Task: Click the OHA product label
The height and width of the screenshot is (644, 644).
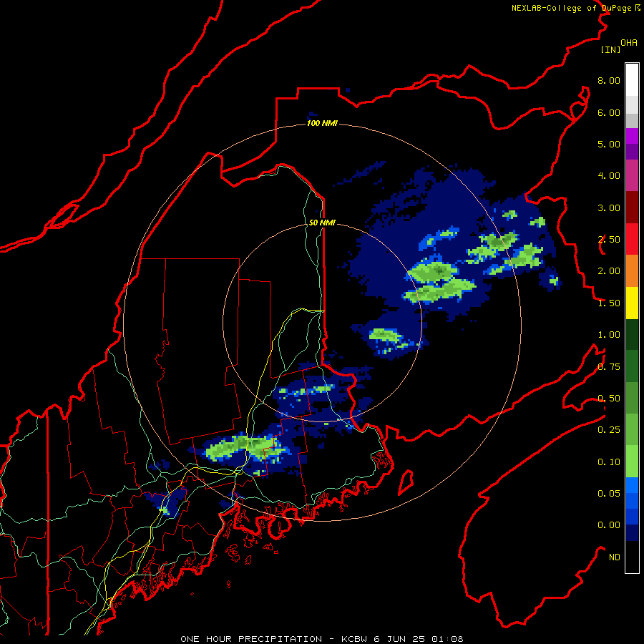Action: [629, 43]
